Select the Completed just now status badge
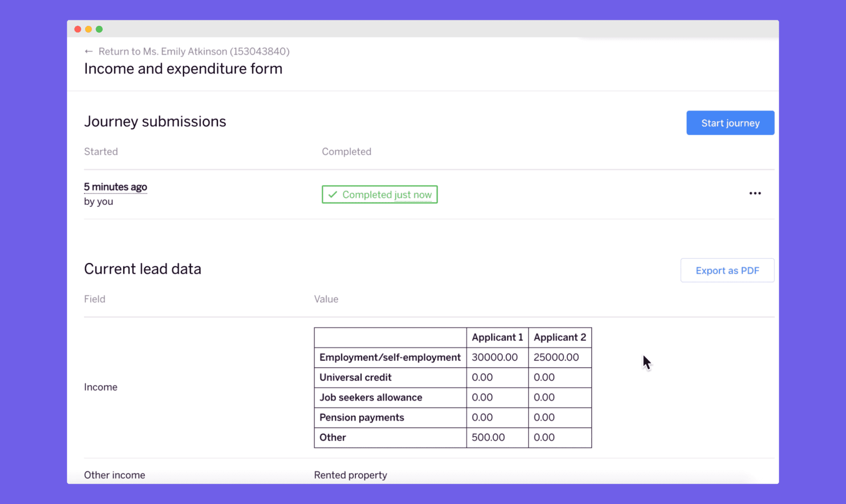Screen dimensions: 846x504 coord(380,194)
